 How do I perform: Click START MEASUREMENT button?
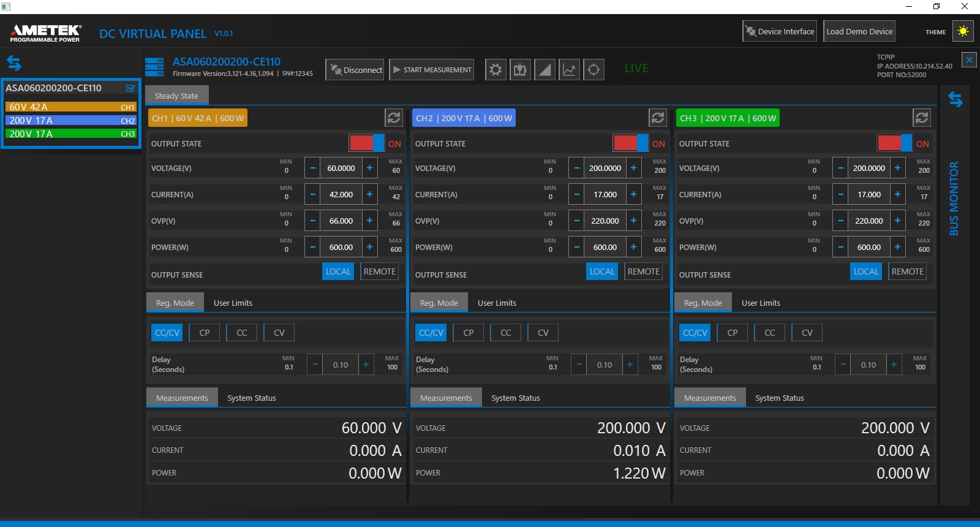431,70
